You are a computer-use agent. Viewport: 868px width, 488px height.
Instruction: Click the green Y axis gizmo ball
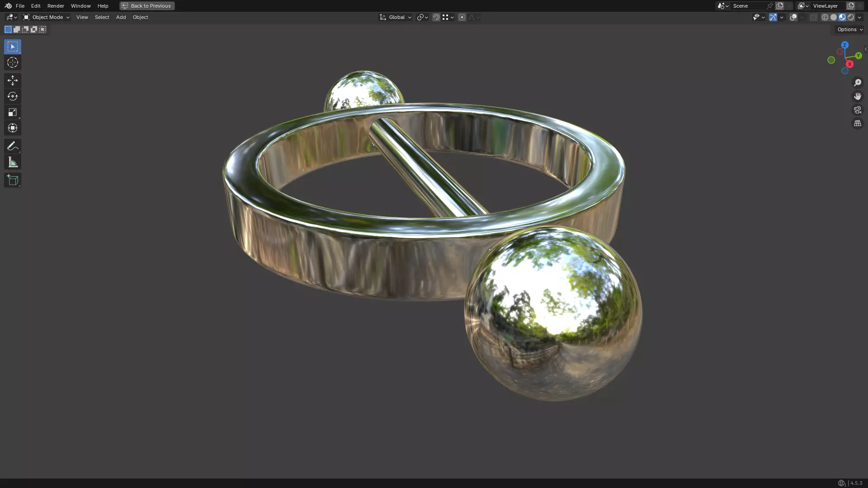click(x=858, y=56)
